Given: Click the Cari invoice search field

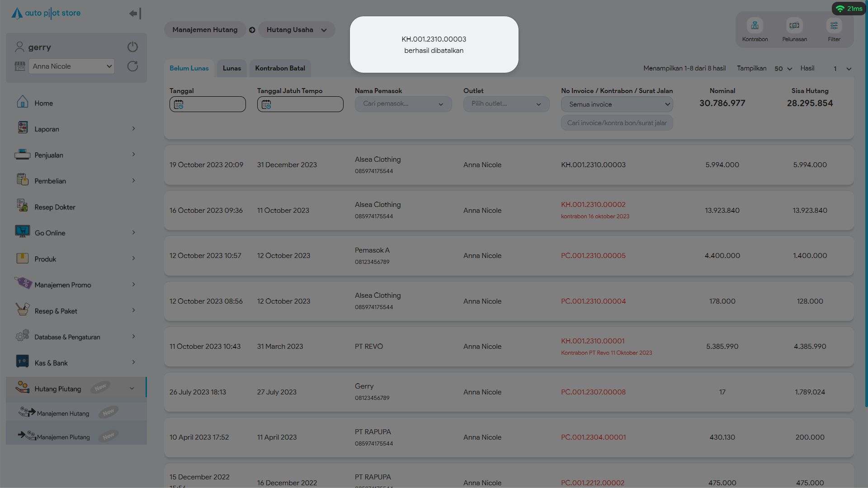Looking at the screenshot, I should [617, 123].
